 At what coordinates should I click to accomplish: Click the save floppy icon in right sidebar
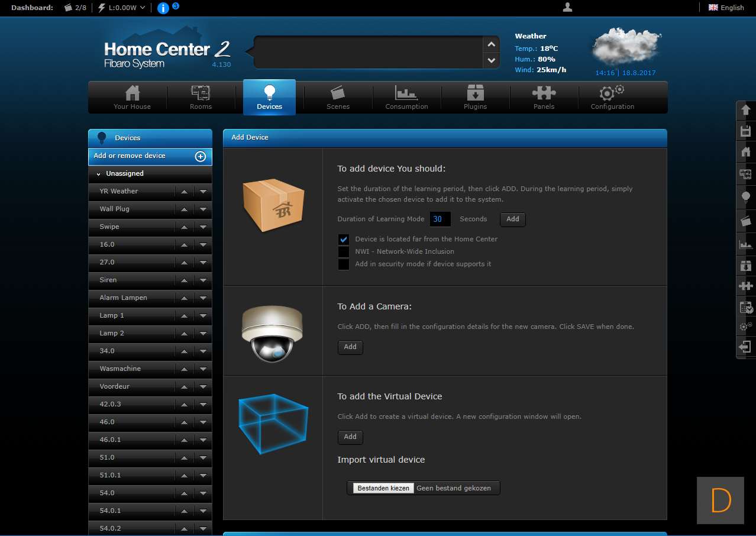pos(745,131)
